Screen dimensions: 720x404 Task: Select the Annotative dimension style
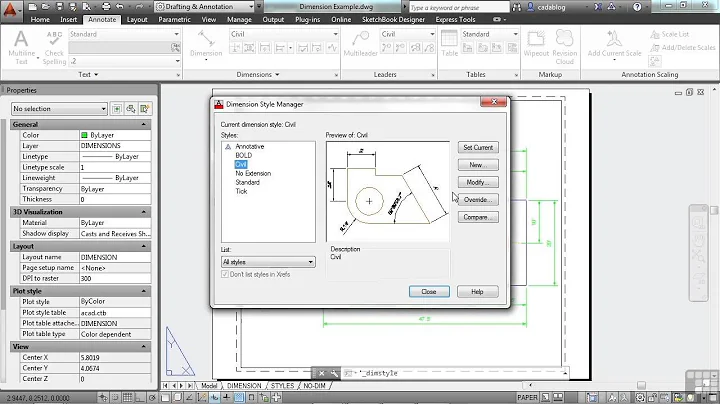tap(249, 146)
